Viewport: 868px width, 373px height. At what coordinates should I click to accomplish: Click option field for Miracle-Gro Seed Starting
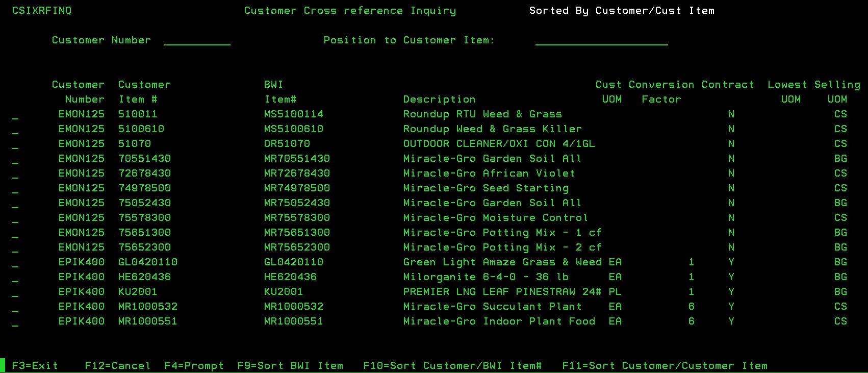click(15, 189)
